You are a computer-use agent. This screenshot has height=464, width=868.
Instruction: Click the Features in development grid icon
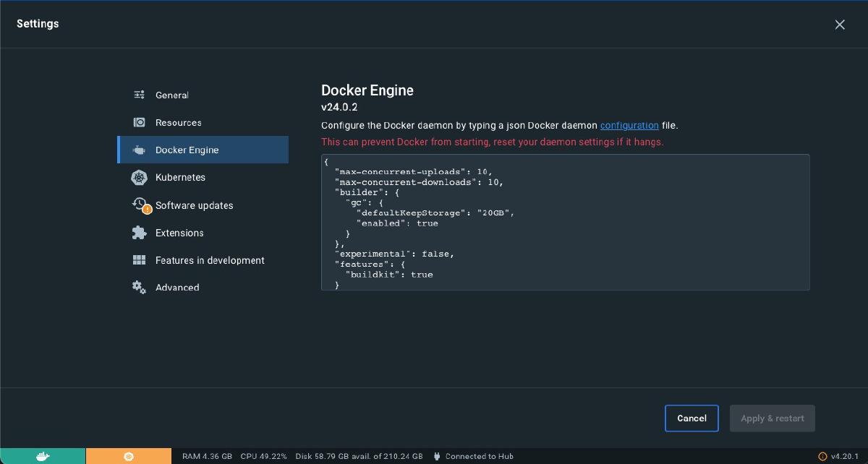pyautogui.click(x=139, y=259)
